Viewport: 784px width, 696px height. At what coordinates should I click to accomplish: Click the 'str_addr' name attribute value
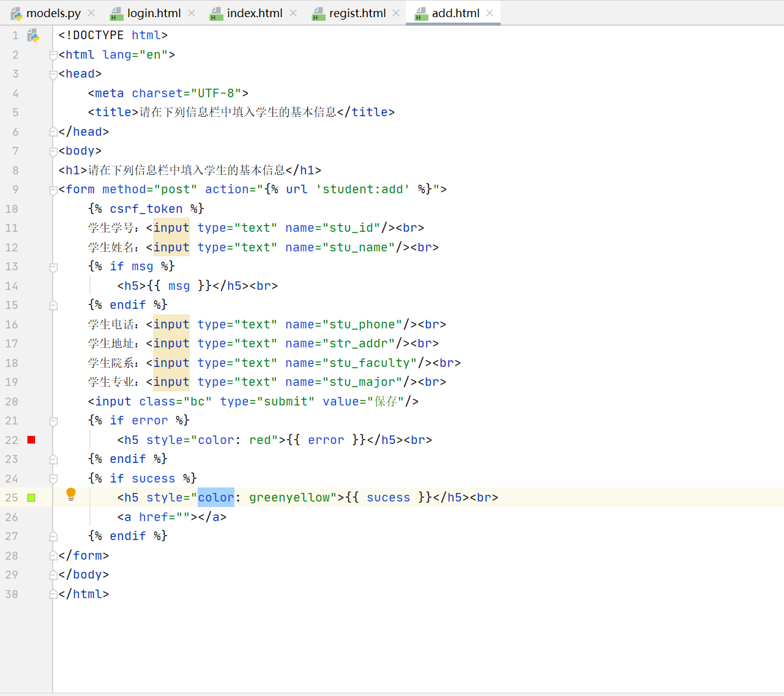coord(359,344)
